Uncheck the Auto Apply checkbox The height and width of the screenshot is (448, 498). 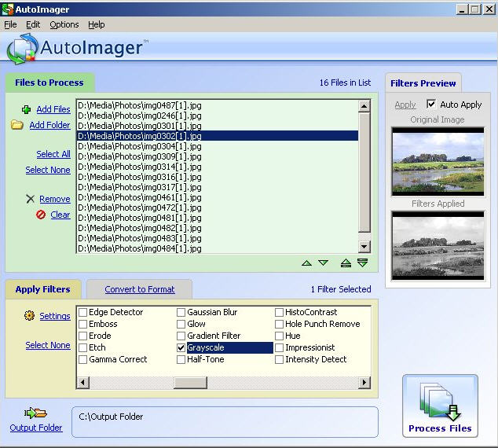430,104
